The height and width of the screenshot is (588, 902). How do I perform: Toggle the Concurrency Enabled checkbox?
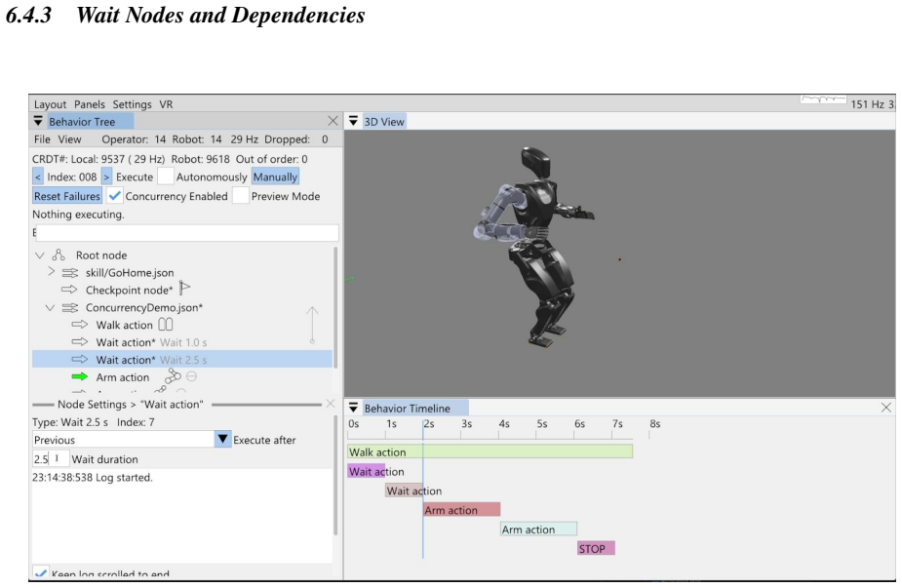[x=114, y=196]
